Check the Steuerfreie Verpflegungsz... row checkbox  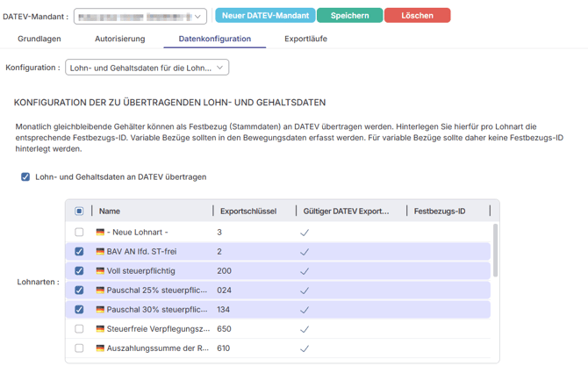(79, 329)
